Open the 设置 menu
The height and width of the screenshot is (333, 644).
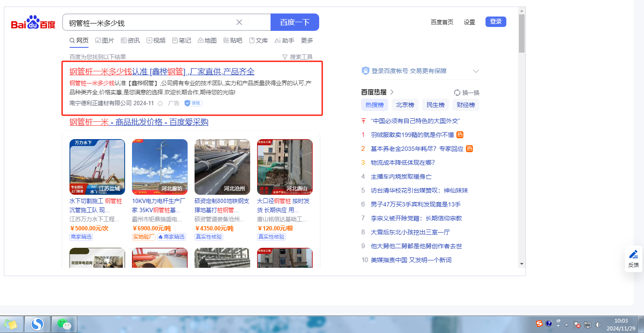(469, 22)
